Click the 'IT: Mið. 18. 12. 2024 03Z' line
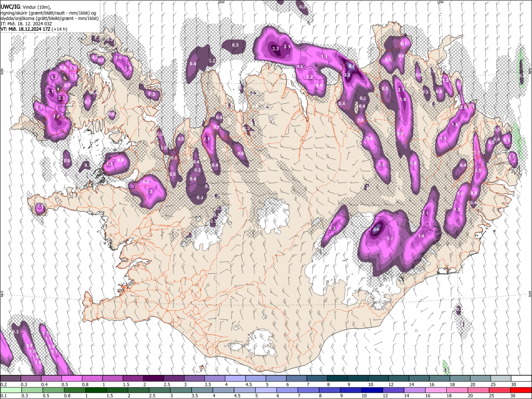The image size is (532, 399). (x=26, y=24)
